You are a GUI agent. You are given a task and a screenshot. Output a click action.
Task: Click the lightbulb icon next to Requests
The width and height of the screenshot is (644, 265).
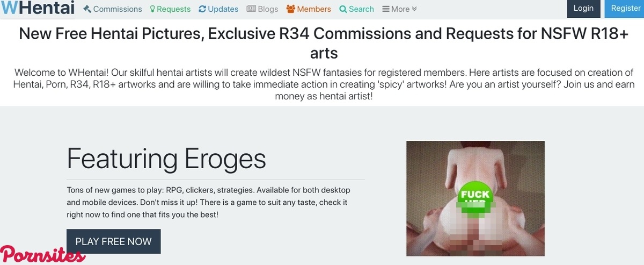[x=152, y=9]
